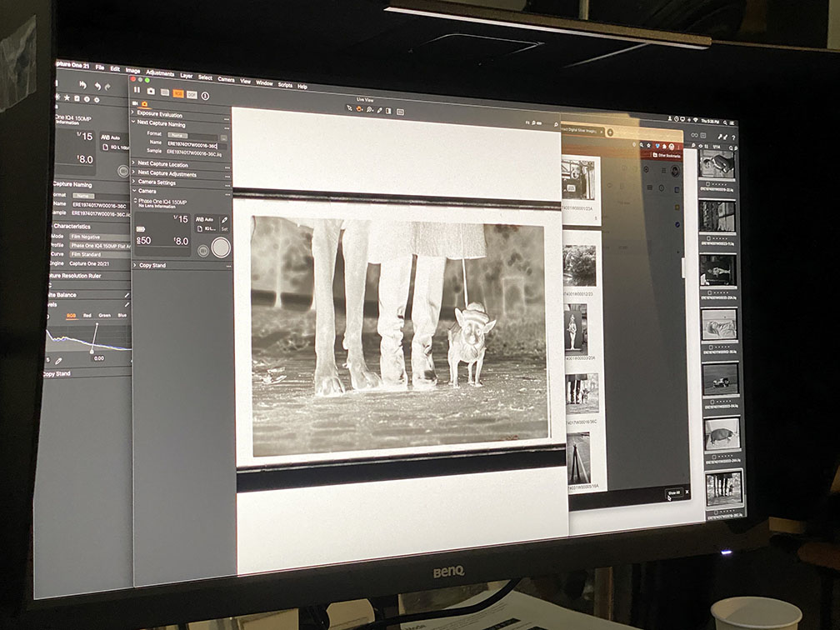Open the Phase One IQ4 150MP camera selector
The height and width of the screenshot is (630, 840).
162,202
